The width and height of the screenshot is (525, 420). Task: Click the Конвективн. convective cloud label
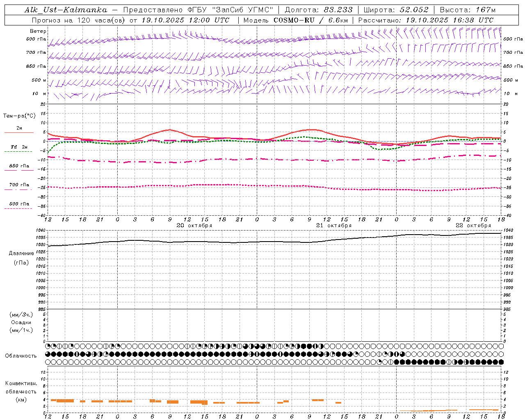coord(21,383)
